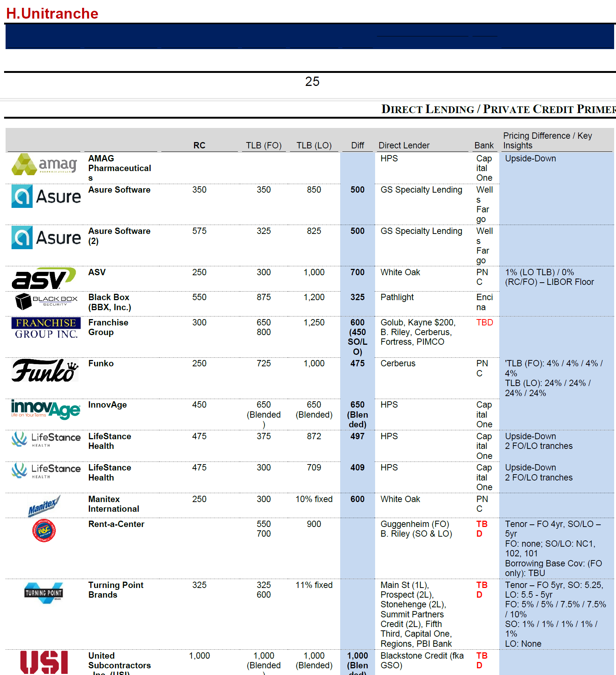616x675 pixels.
Task: Click the Direct Lending / Private Credit Primer title
Action: tap(498, 109)
